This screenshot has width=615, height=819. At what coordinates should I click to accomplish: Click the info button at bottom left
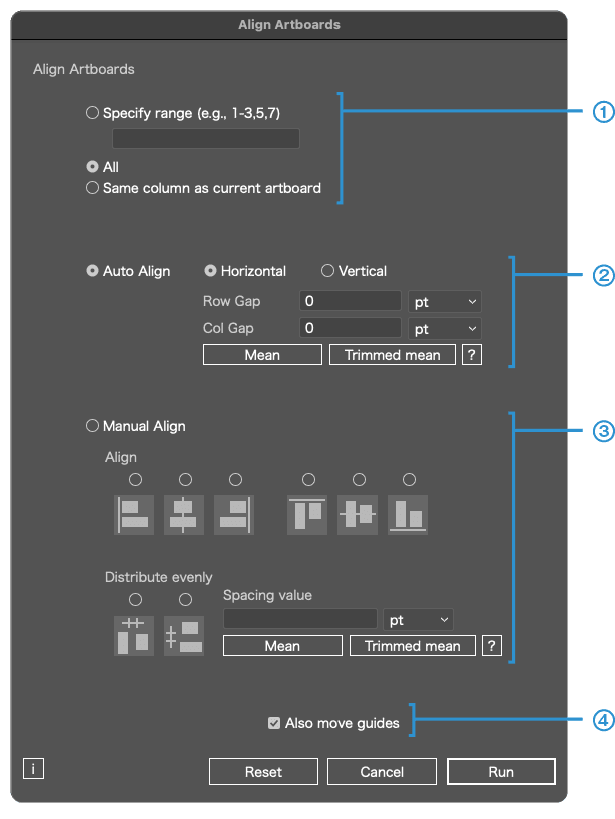click(x=33, y=741)
